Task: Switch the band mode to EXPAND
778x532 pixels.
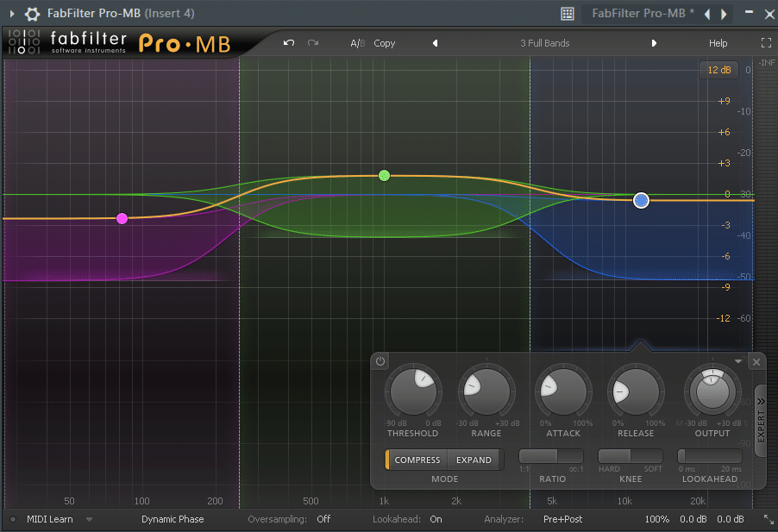Action: point(473,460)
